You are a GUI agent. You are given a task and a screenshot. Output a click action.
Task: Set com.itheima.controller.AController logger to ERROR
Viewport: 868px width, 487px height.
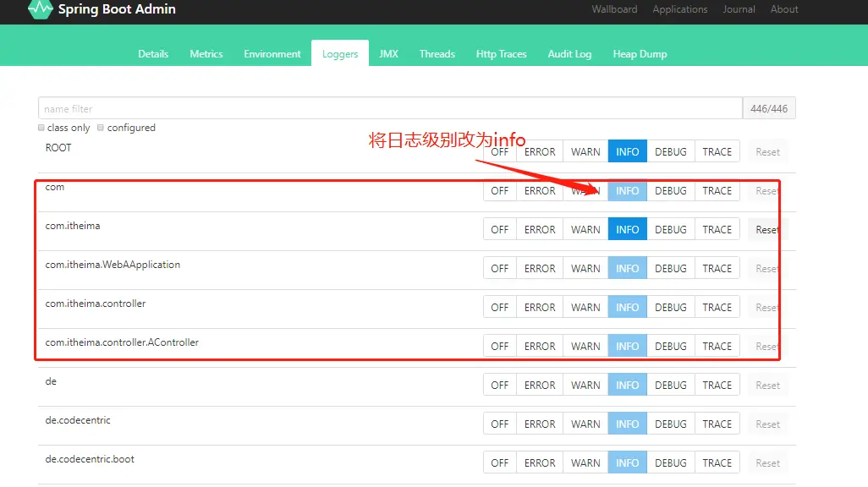coord(540,346)
